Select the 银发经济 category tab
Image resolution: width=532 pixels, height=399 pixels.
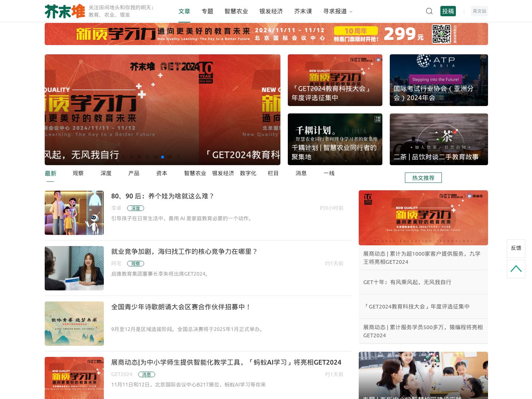223,173
